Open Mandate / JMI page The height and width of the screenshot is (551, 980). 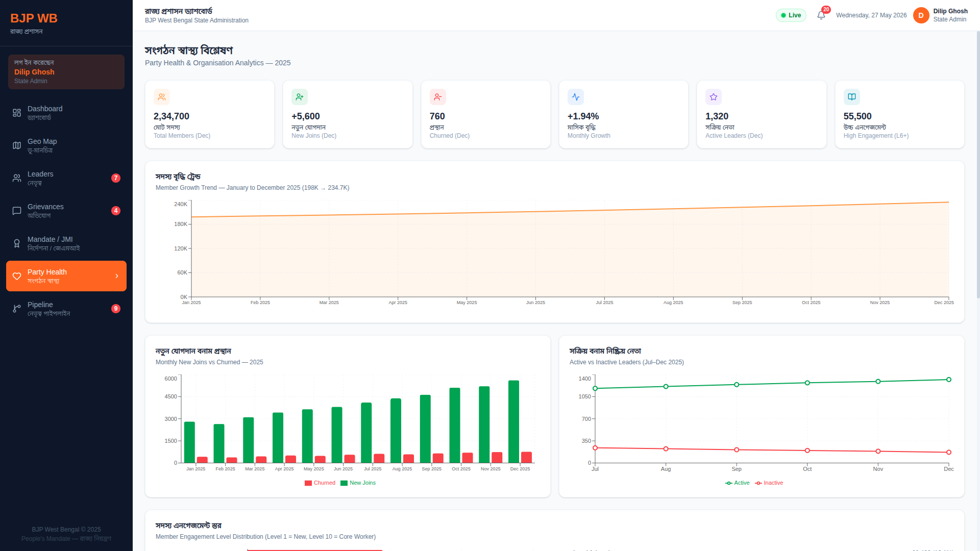(x=66, y=243)
